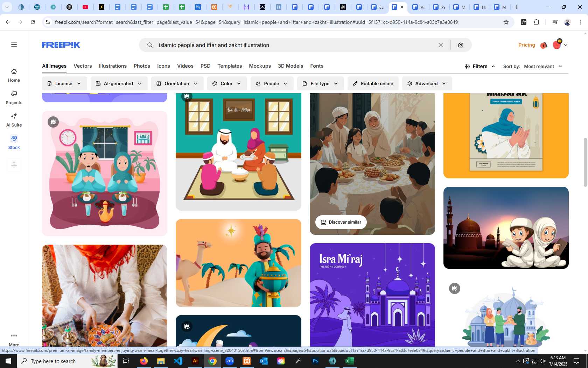Clear the search query with X icon

(x=441, y=45)
